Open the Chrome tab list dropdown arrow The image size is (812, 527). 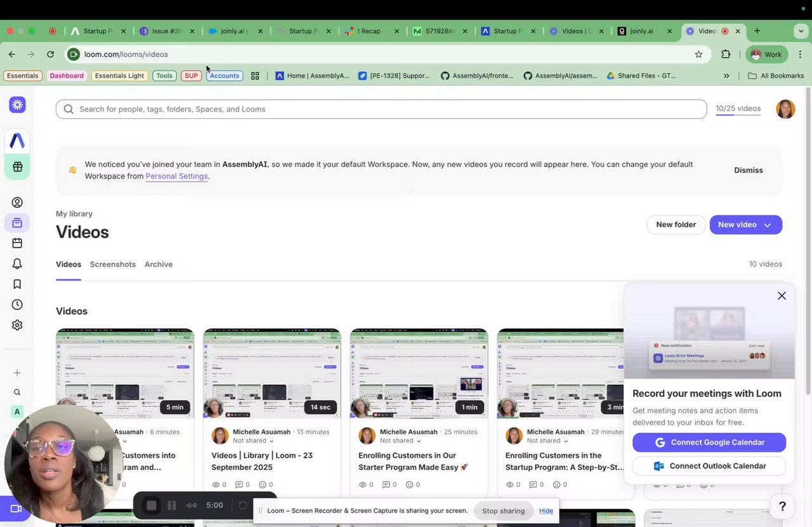pos(801,31)
